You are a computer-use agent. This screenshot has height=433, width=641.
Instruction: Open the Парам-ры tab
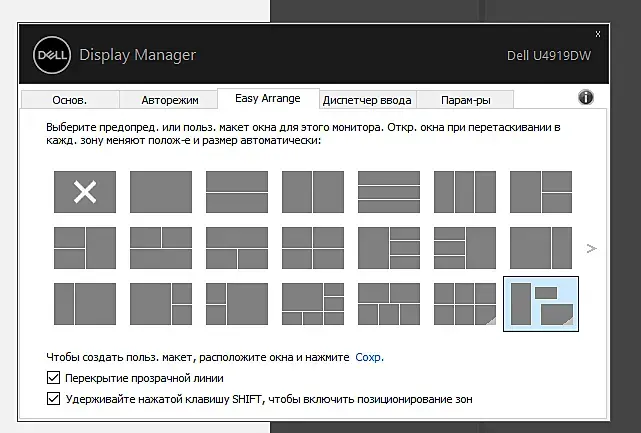click(466, 100)
